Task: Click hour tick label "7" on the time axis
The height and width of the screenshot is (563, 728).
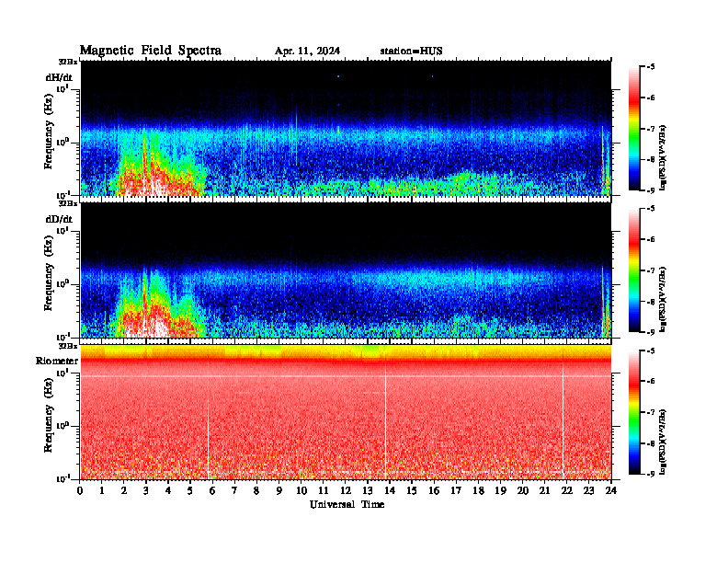Action: 234,490
